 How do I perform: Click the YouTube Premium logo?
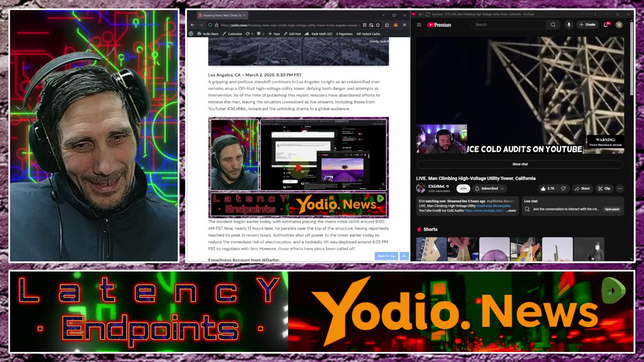click(x=439, y=25)
